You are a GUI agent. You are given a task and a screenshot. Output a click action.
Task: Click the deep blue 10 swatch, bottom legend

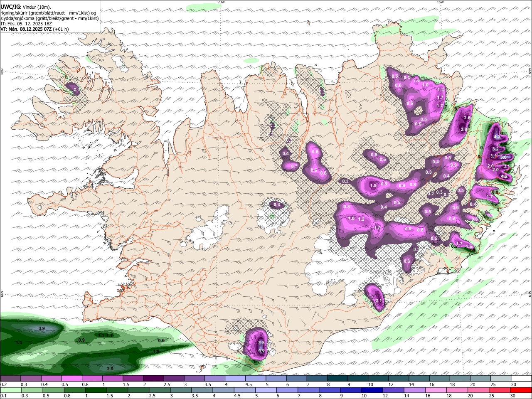coord(372,390)
